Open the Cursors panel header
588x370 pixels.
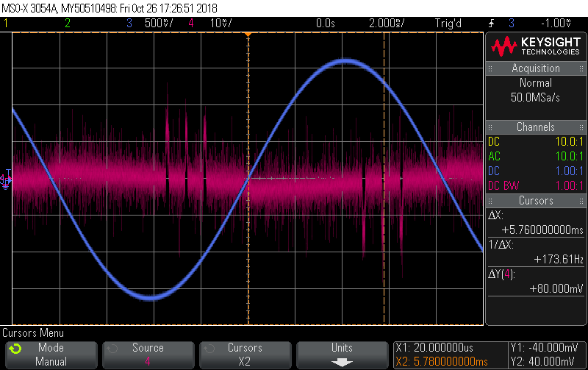click(536, 201)
